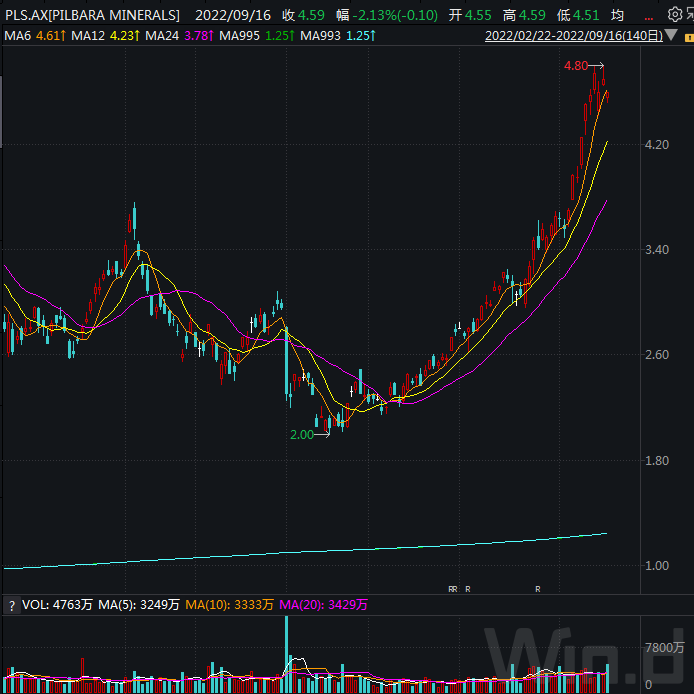Click the 1.00 price axis label
The width and height of the screenshot is (694, 694).
tap(656, 566)
